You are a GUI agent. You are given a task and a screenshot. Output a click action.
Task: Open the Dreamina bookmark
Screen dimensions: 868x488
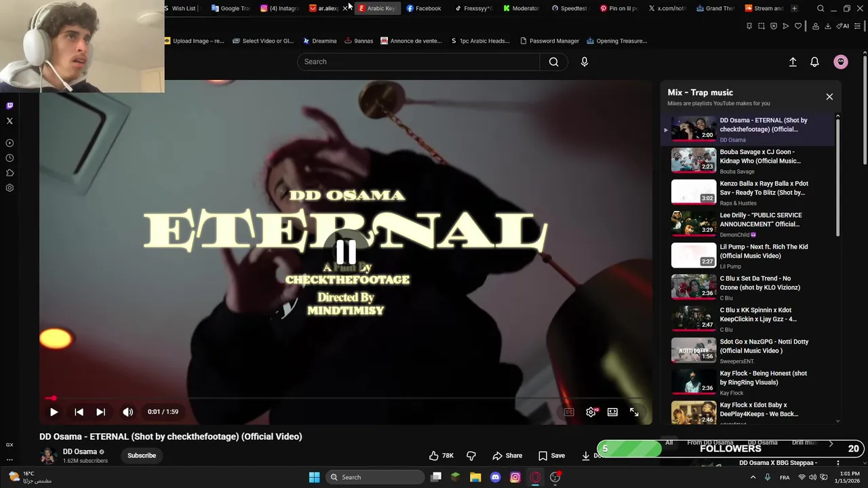(x=319, y=41)
